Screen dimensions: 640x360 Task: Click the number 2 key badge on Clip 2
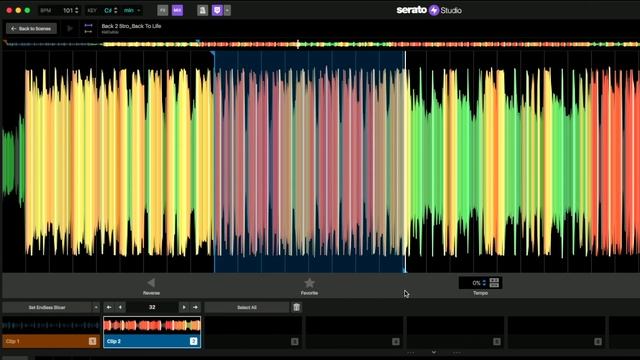coord(193,341)
